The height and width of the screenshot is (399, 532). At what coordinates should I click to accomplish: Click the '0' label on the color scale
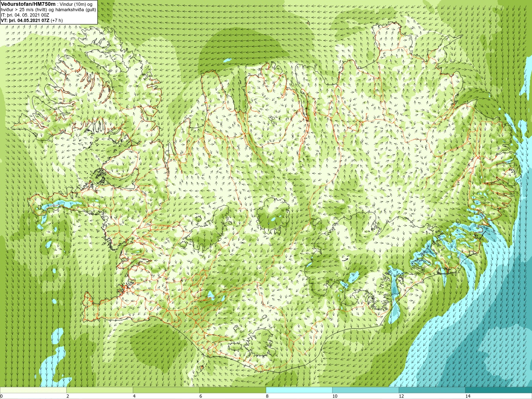coord(1,396)
